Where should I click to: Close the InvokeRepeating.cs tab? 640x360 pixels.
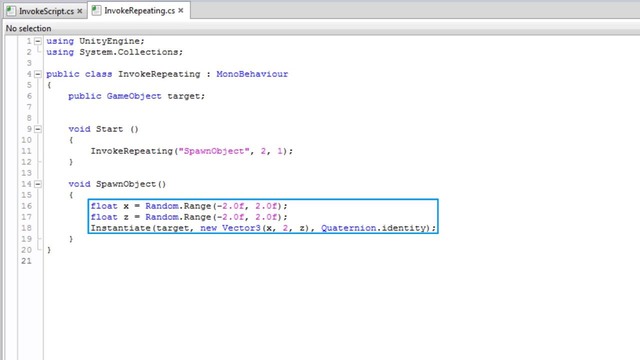pos(181,11)
